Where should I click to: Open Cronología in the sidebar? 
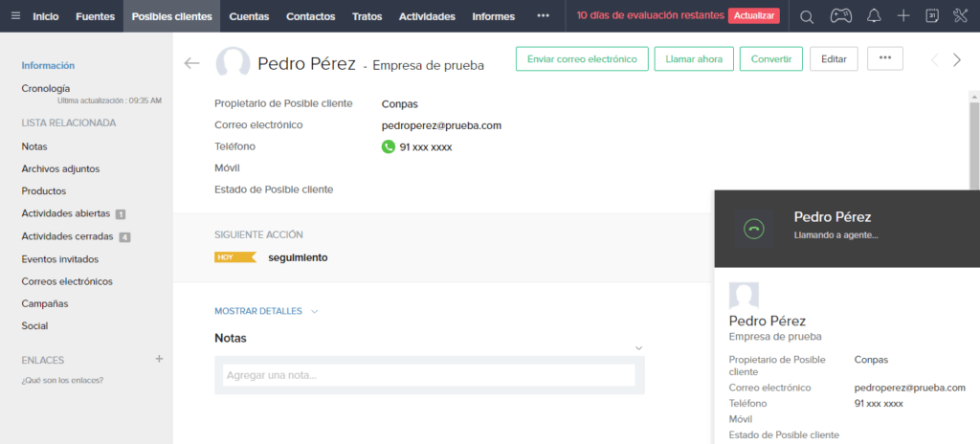click(x=46, y=88)
